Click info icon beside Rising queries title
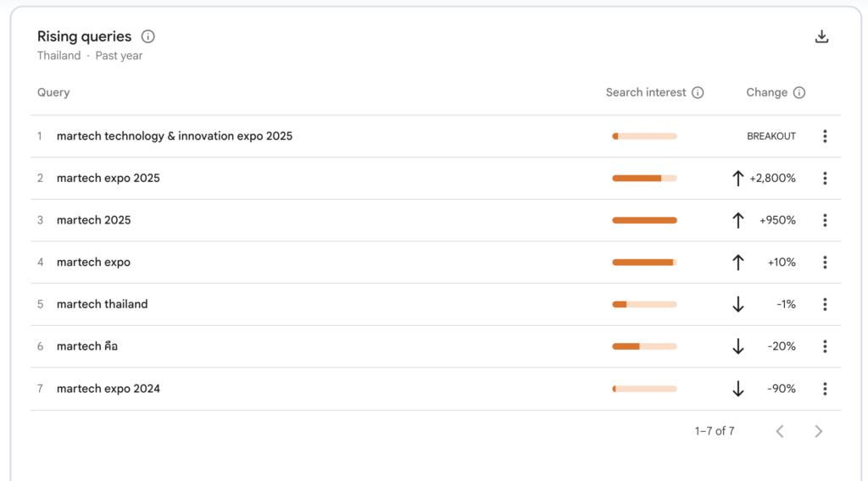This screenshot has width=868, height=481. (148, 36)
